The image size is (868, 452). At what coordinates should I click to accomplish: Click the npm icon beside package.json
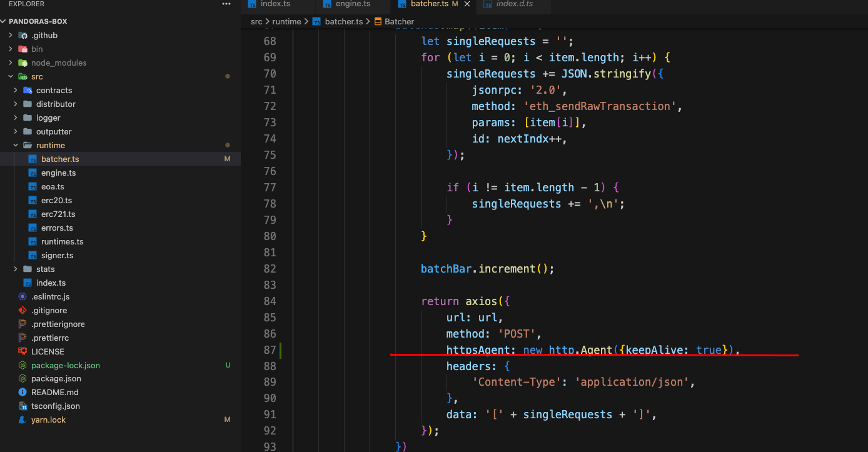pos(23,378)
